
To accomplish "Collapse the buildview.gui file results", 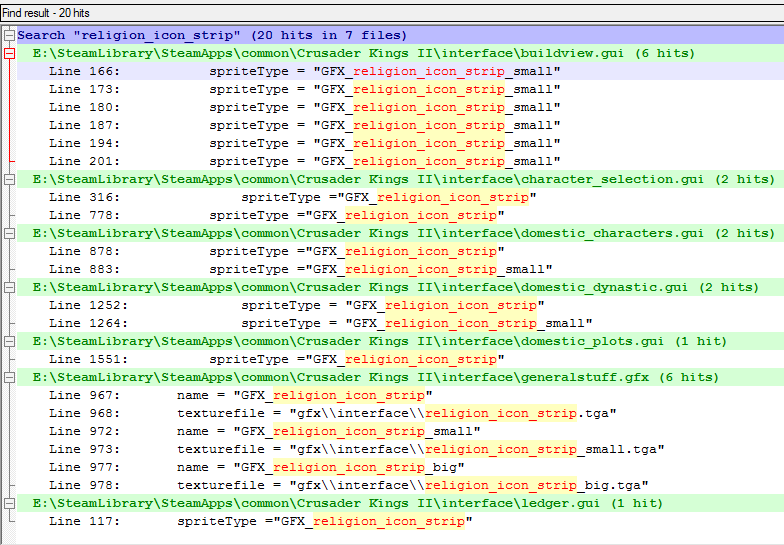I will (9, 54).
